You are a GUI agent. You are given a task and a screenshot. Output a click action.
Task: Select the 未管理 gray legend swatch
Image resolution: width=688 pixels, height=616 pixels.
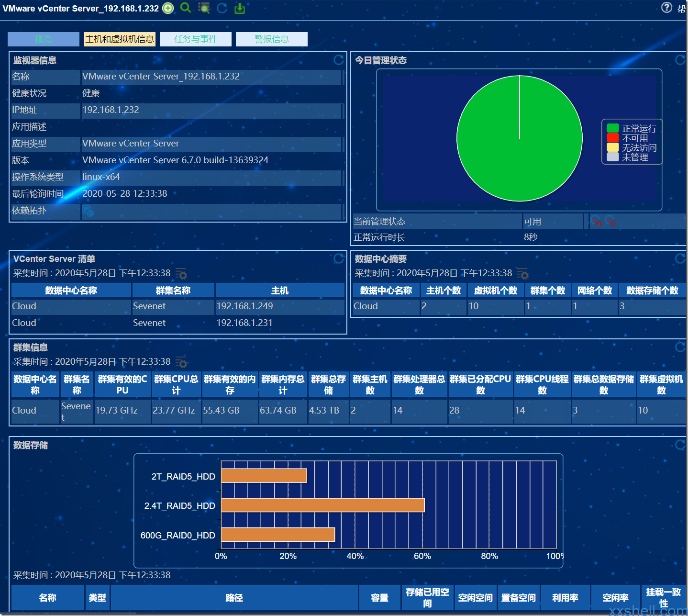coord(613,157)
